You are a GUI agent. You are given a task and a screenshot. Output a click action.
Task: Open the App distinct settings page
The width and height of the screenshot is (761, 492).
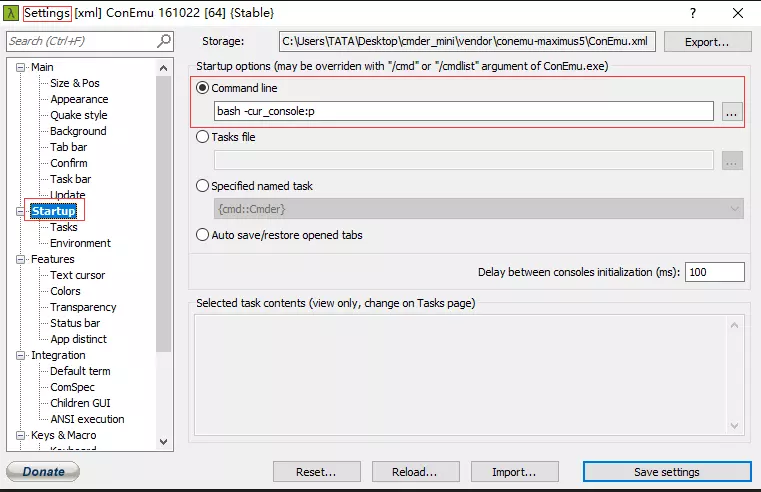click(78, 339)
